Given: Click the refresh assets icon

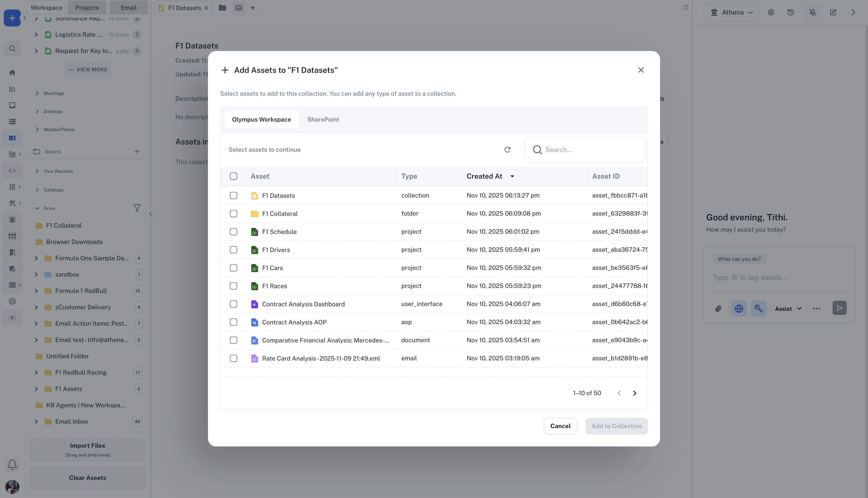Looking at the screenshot, I should click(x=507, y=150).
